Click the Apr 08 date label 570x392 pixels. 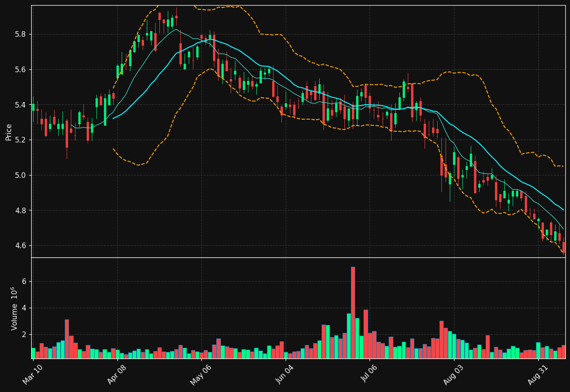117,374
